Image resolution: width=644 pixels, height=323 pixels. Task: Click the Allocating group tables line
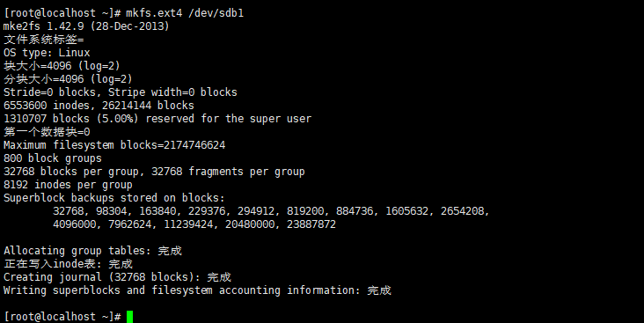pos(93,251)
